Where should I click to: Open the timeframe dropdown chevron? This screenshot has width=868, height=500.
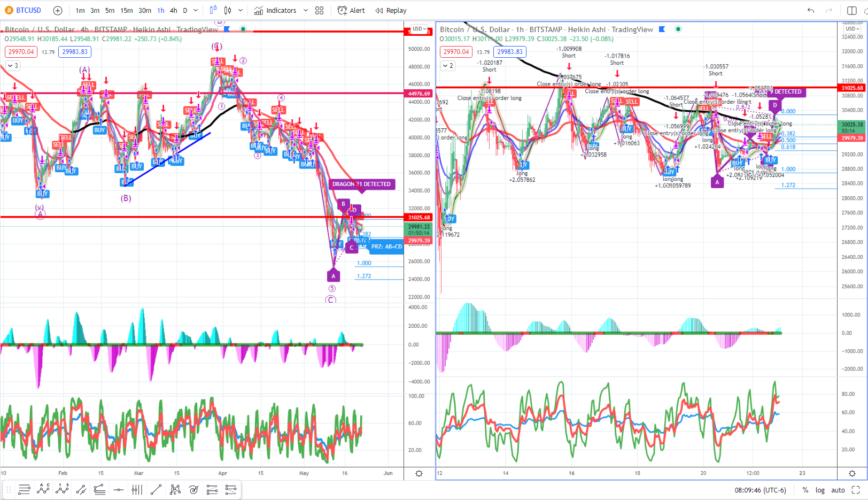pyautogui.click(x=196, y=10)
